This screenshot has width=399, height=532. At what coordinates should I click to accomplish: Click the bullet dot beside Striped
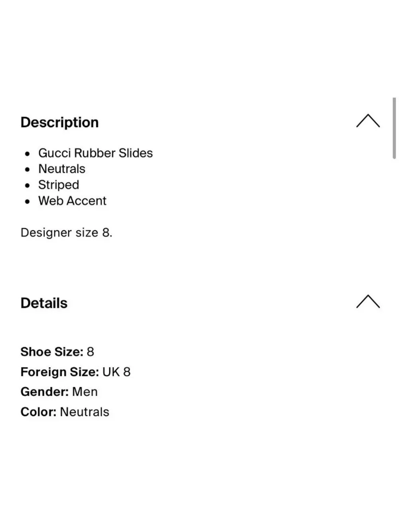point(27,186)
